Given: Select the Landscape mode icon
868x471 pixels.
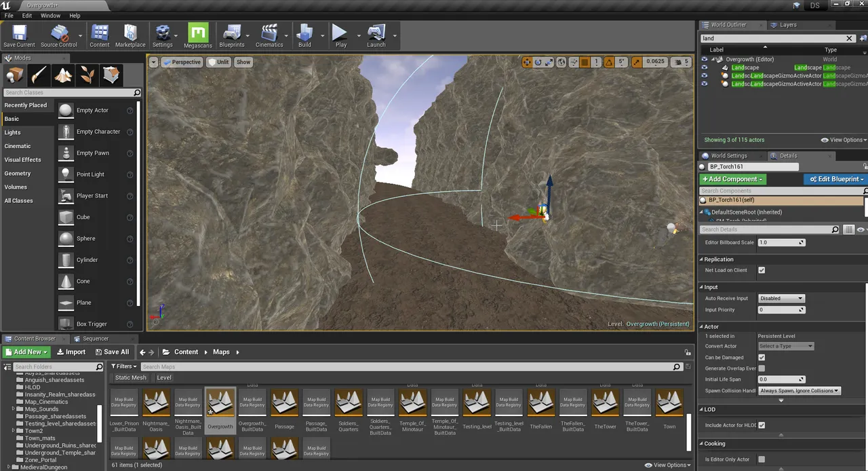Looking at the screenshot, I should coord(63,75).
